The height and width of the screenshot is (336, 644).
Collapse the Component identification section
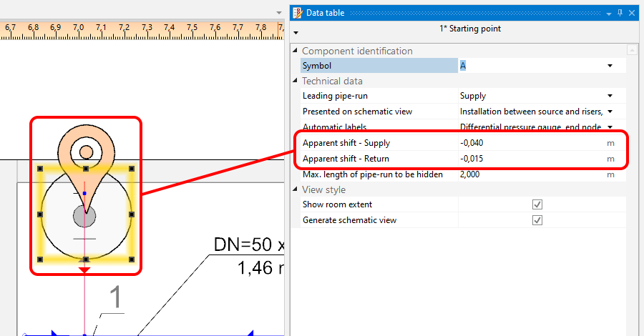296,51
